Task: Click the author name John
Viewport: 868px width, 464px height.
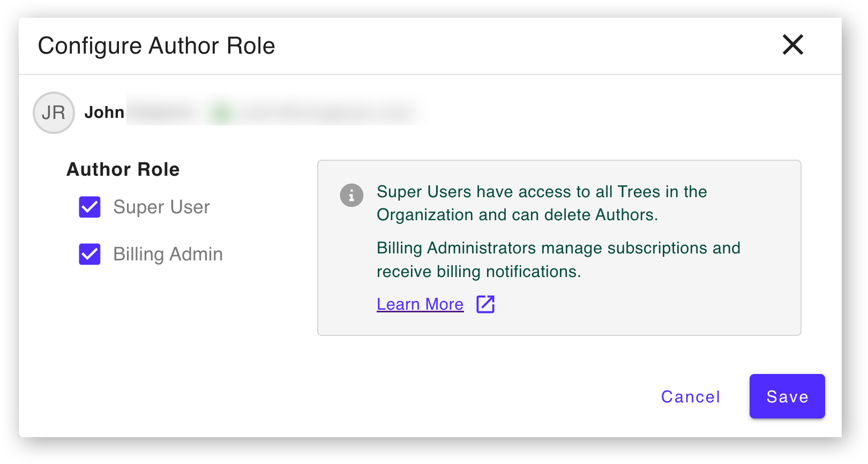Action: click(104, 113)
